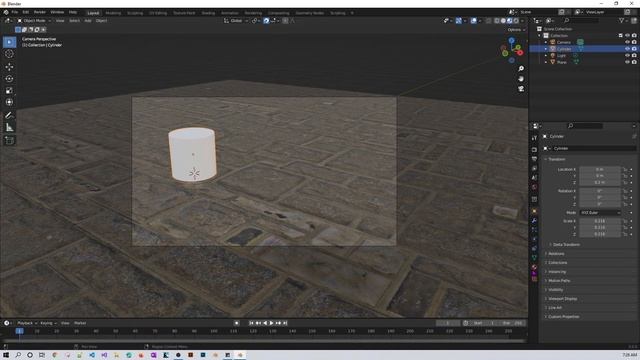
Task: Switch to Modeling workspace tab
Action: (x=113, y=13)
